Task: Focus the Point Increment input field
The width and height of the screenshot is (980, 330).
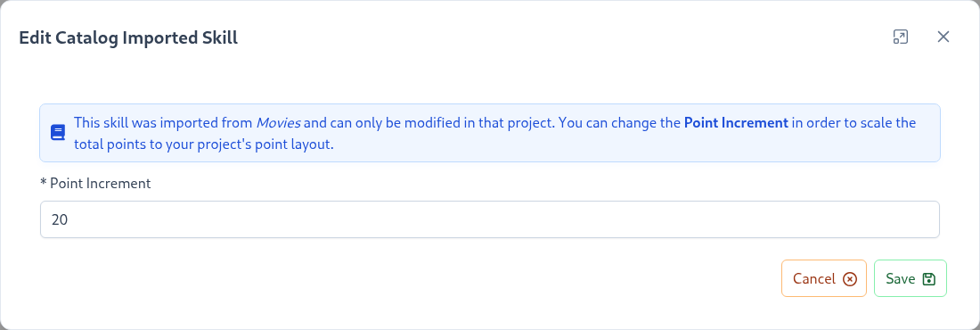Action: pyautogui.click(x=489, y=219)
